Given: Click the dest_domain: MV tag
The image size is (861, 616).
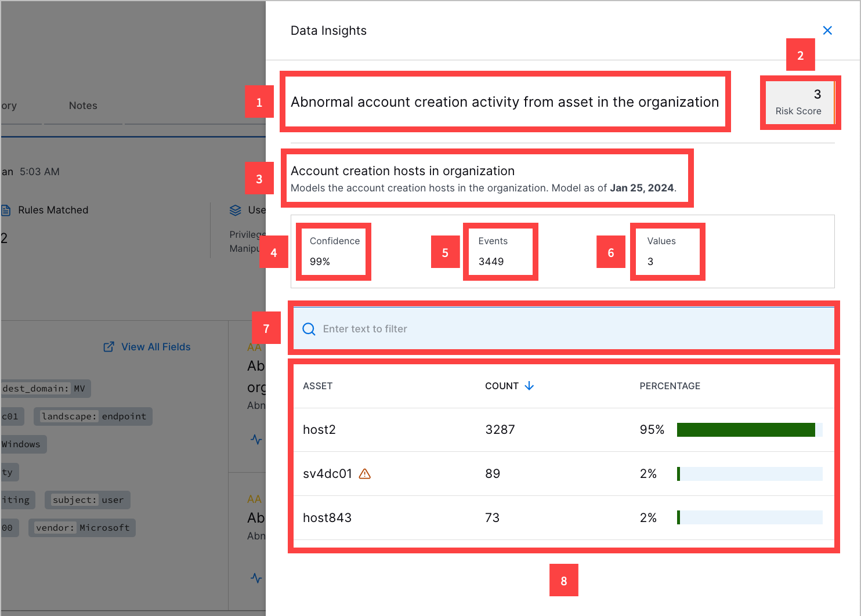Looking at the screenshot, I should pyautogui.click(x=46, y=389).
